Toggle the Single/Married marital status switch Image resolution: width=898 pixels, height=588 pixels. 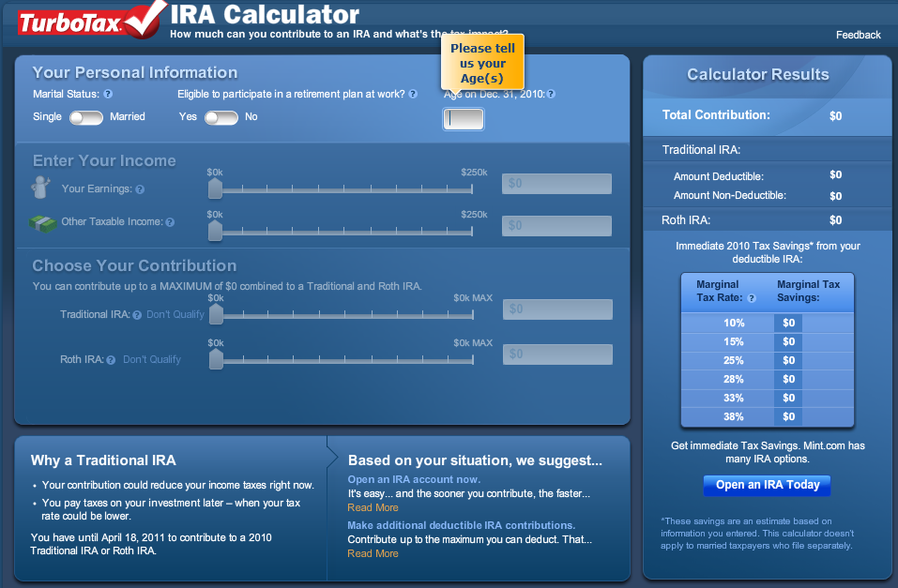[86, 117]
